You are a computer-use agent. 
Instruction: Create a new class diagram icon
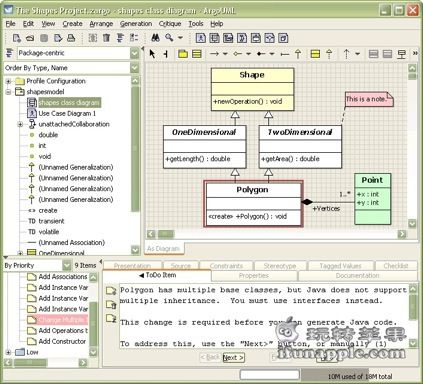[x=214, y=38]
